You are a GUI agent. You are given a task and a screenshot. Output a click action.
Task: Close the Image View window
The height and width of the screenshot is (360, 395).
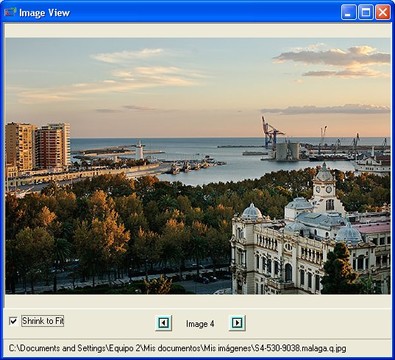[383, 13]
